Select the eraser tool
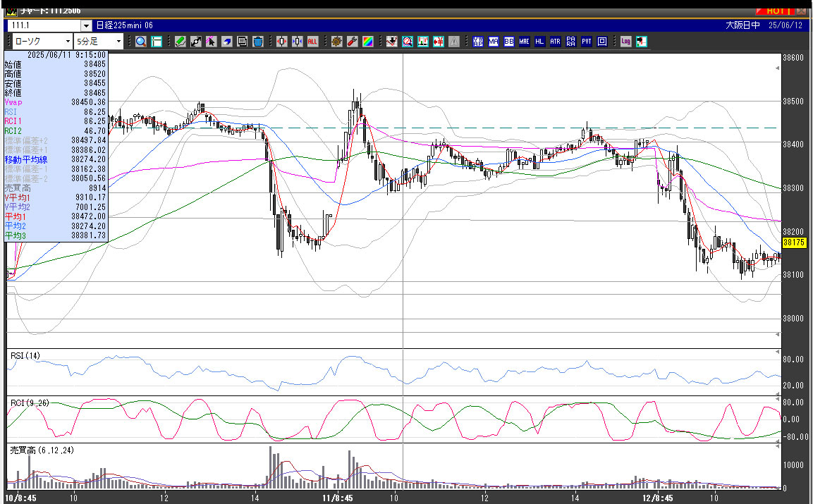 point(226,42)
